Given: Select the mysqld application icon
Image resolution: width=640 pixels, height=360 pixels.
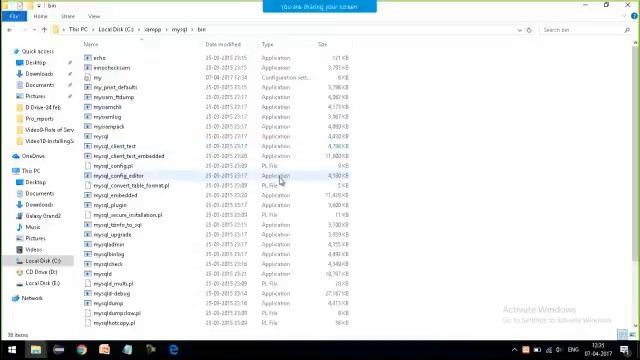Looking at the screenshot, I should click(x=88, y=274).
